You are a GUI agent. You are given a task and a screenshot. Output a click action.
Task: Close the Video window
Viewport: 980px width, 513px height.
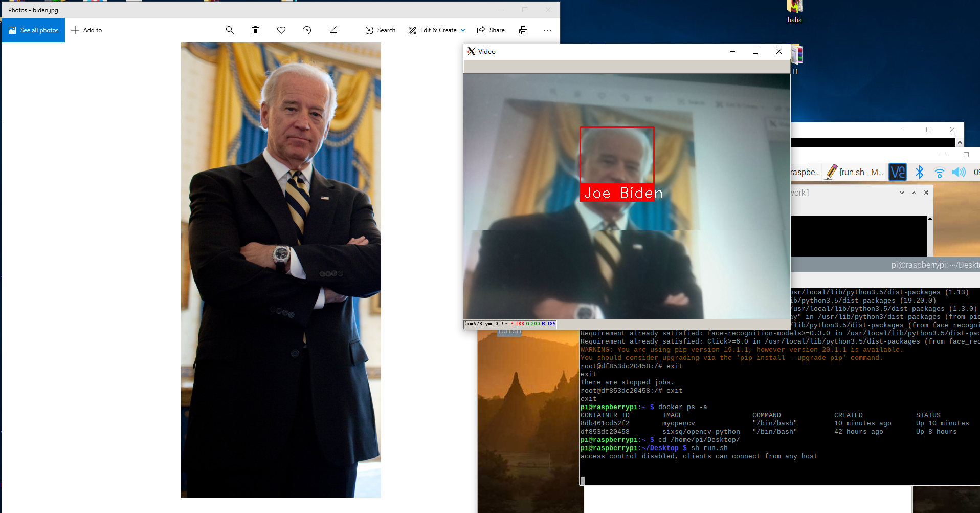[779, 51]
